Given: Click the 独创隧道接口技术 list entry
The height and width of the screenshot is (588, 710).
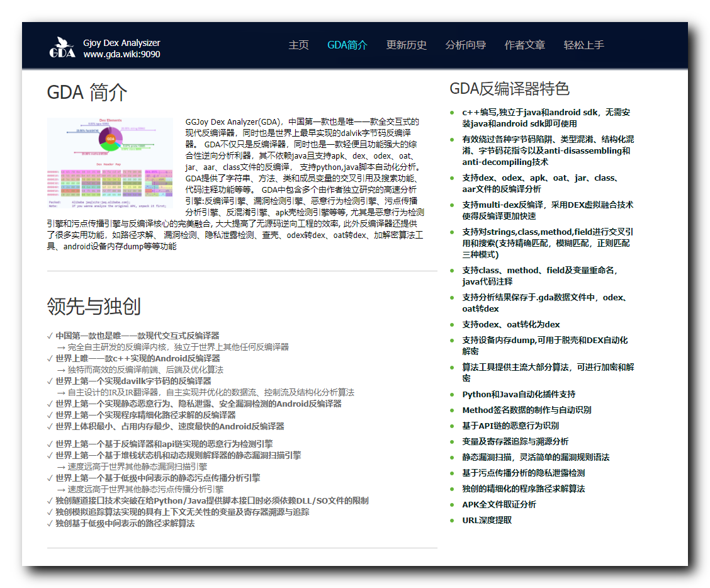Looking at the screenshot, I should (x=210, y=501).
